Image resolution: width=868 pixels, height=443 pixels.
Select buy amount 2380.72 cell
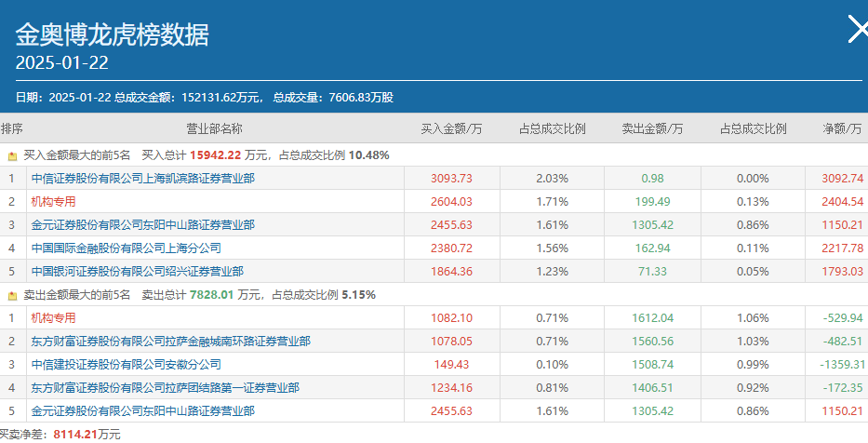[x=452, y=248]
